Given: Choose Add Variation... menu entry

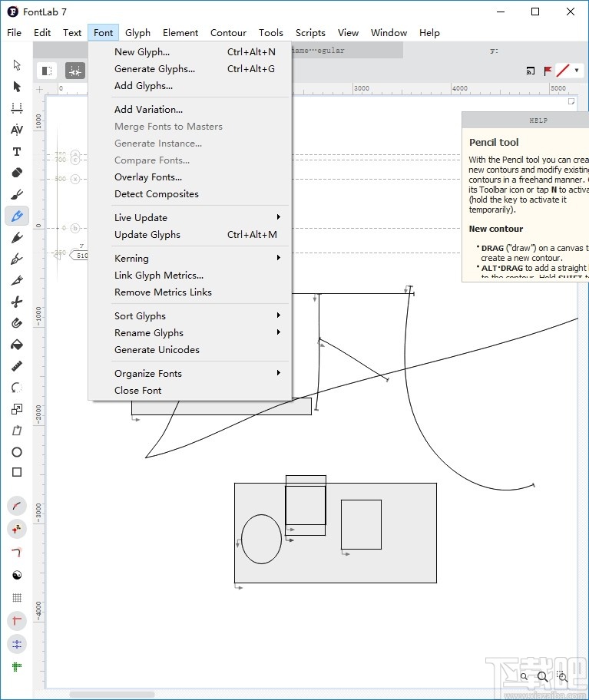Looking at the screenshot, I should [x=190, y=109].
